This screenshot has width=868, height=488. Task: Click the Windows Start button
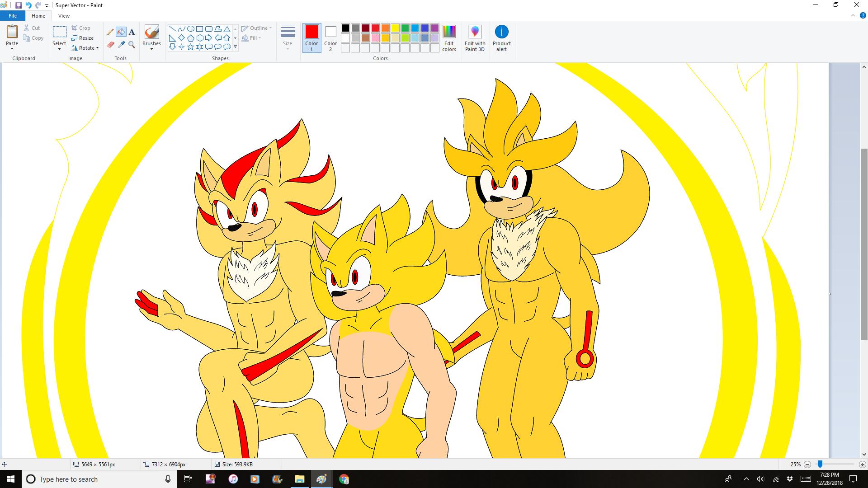point(11,479)
